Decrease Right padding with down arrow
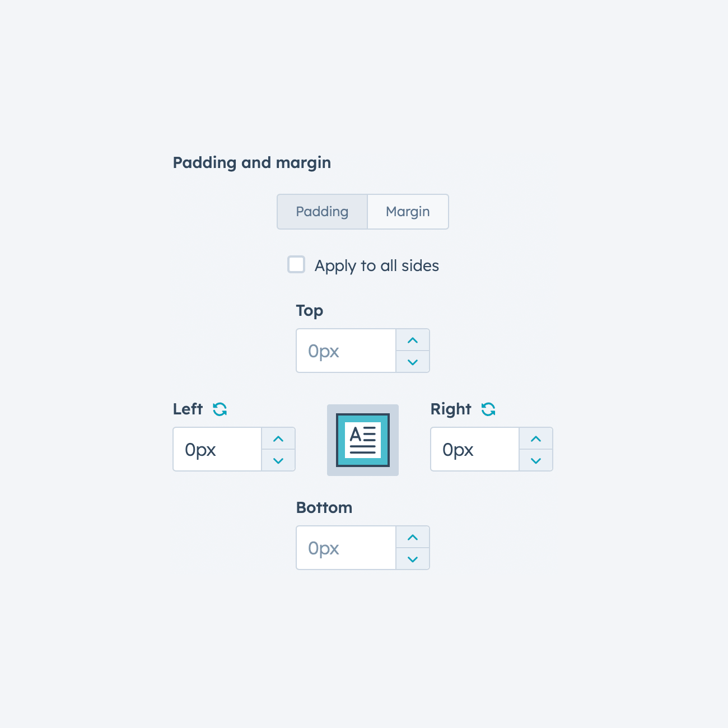Screen dimensions: 728x728 click(536, 460)
